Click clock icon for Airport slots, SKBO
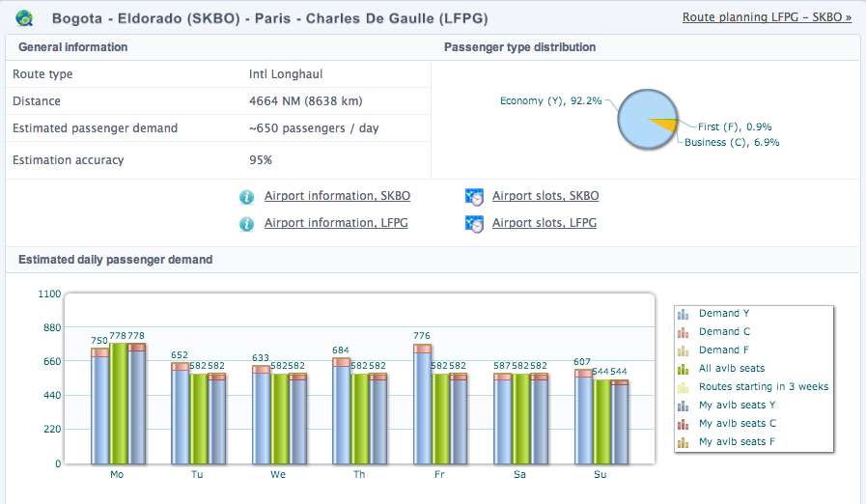Image resolution: width=866 pixels, height=504 pixels. pyautogui.click(x=474, y=197)
